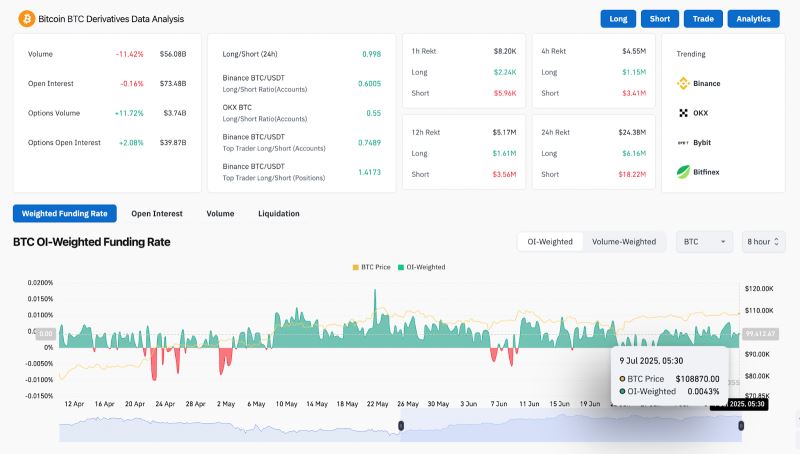
Task: Click the Long button
Action: 618,19
